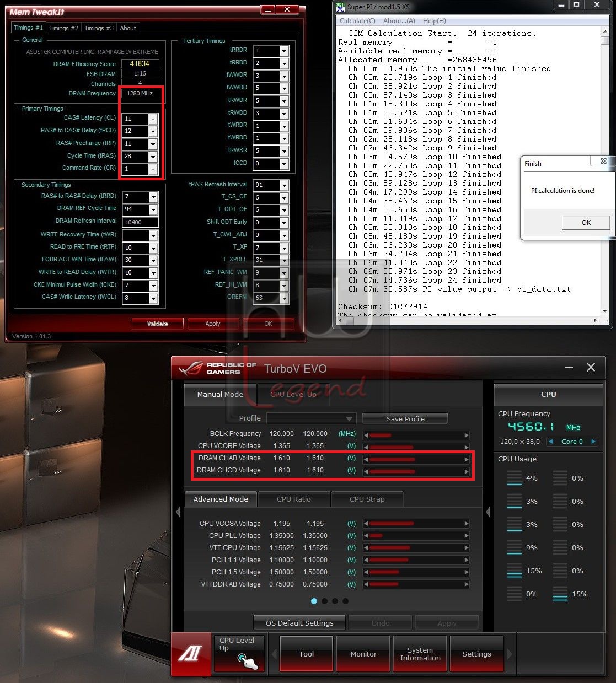Click Super PI vertical scroll up arrow

(x=605, y=32)
